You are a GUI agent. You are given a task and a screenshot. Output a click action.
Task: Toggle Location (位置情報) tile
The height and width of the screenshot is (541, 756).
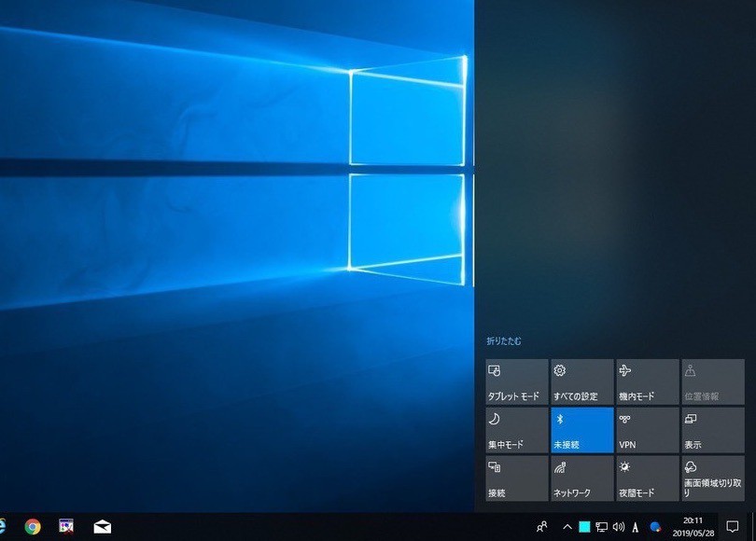(713, 382)
